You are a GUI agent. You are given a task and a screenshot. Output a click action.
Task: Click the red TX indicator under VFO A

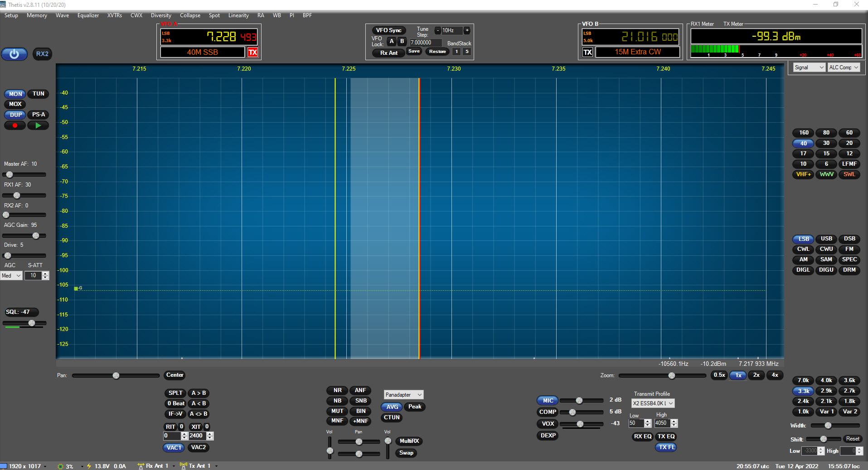252,52
